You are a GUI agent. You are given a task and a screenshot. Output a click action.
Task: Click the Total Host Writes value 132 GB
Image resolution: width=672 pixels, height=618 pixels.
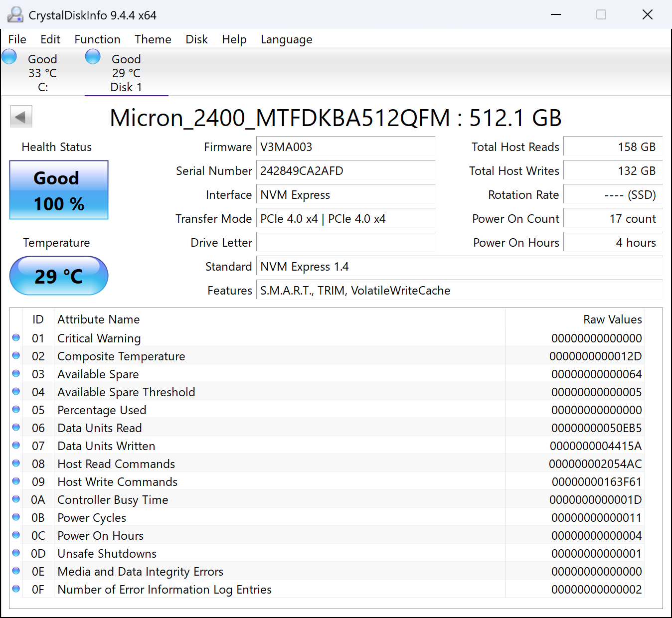coord(613,171)
